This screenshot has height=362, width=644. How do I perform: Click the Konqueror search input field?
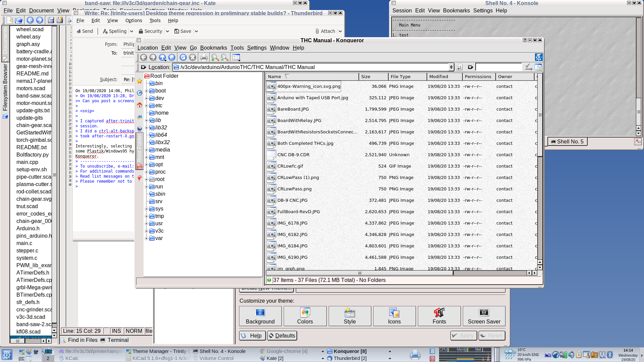click(498, 67)
